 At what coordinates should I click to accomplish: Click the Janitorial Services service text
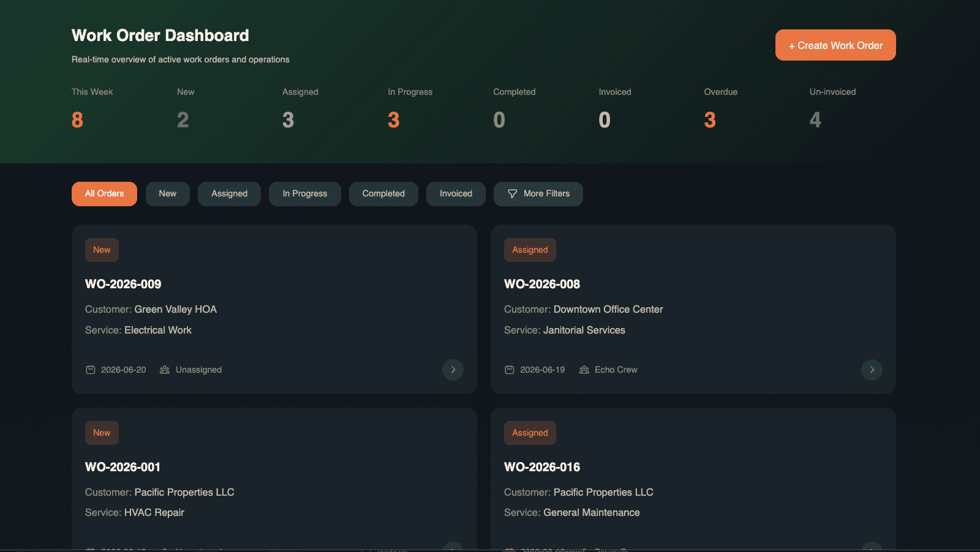[584, 330]
